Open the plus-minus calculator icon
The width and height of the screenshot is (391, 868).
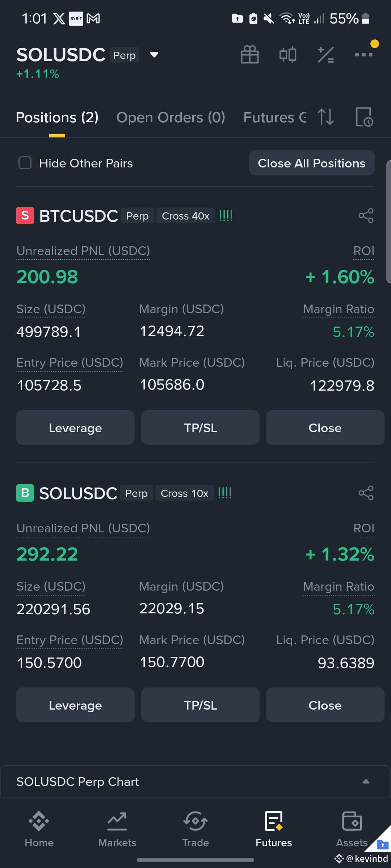pyautogui.click(x=326, y=55)
